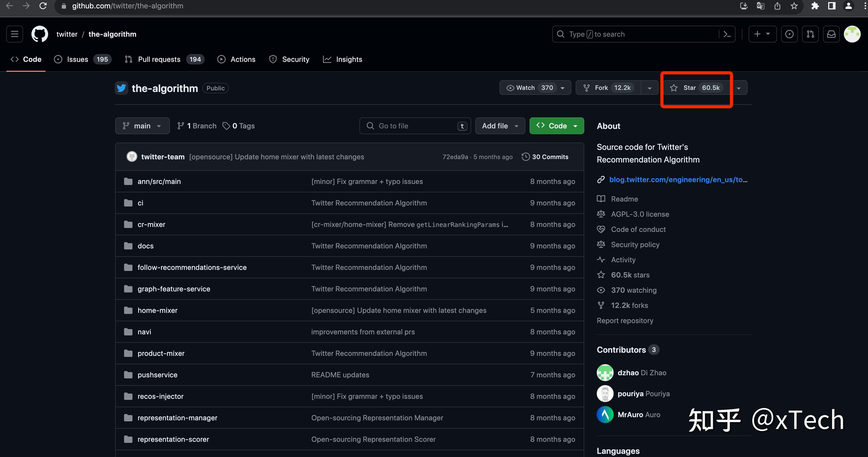The height and width of the screenshot is (457, 868).
Task: Open the star lists dropdown arrow
Action: coord(739,88)
